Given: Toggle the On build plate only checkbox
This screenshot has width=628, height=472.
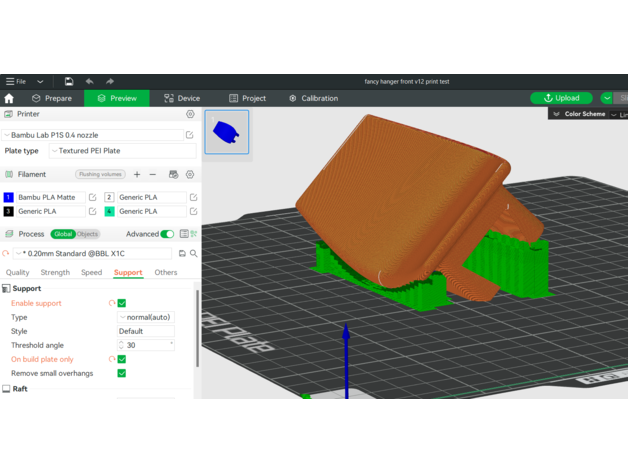Looking at the screenshot, I should point(122,359).
